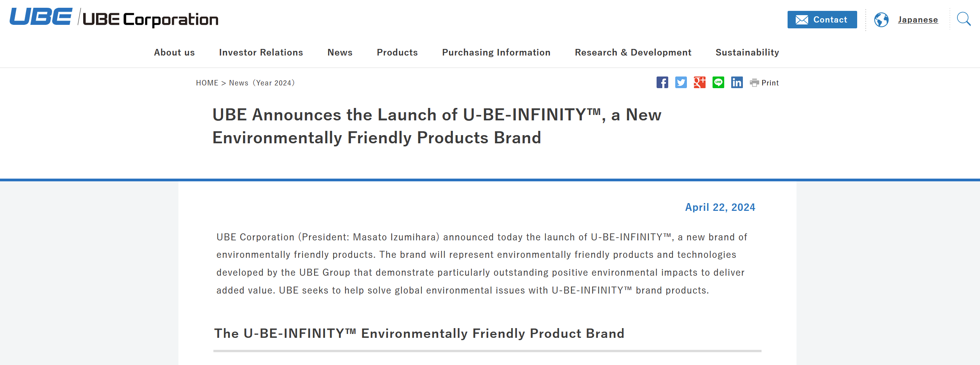
Task: Go to the News menu item
Action: (340, 52)
